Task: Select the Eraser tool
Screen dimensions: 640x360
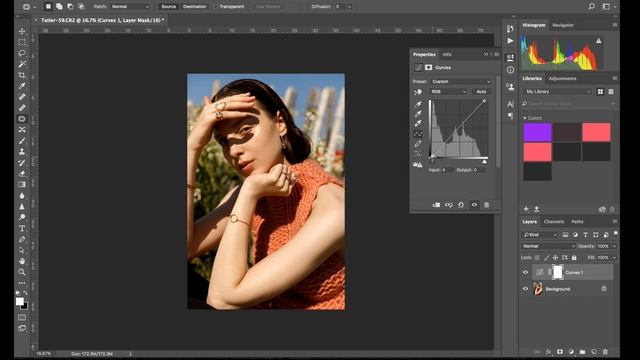Action: tap(22, 173)
